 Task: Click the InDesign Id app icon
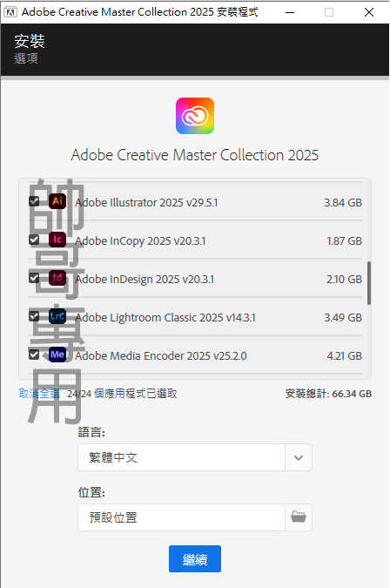[57, 278]
